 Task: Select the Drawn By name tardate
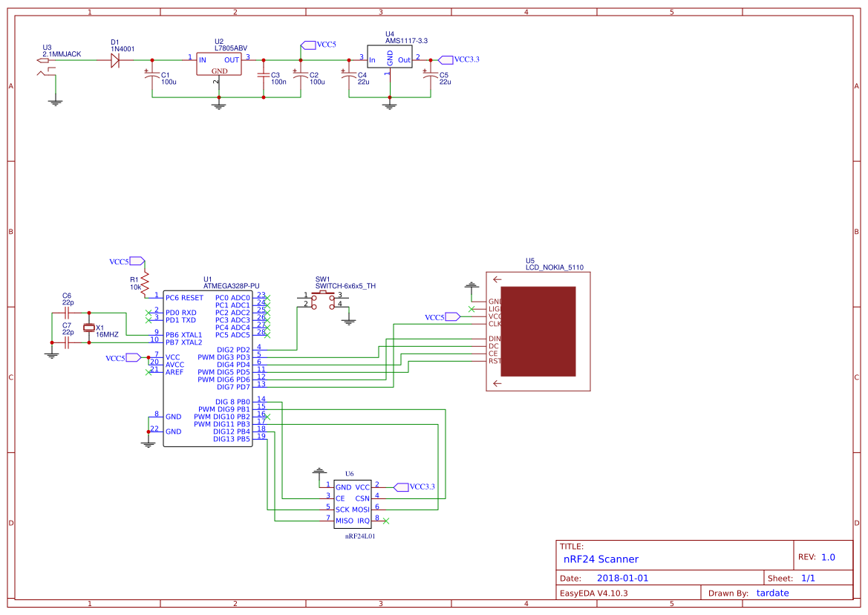[x=773, y=593]
